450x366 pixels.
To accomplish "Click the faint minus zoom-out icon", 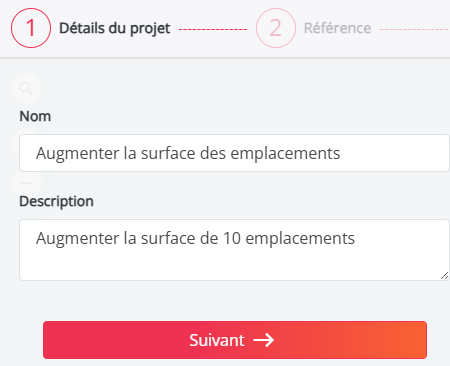I will tap(27, 182).
